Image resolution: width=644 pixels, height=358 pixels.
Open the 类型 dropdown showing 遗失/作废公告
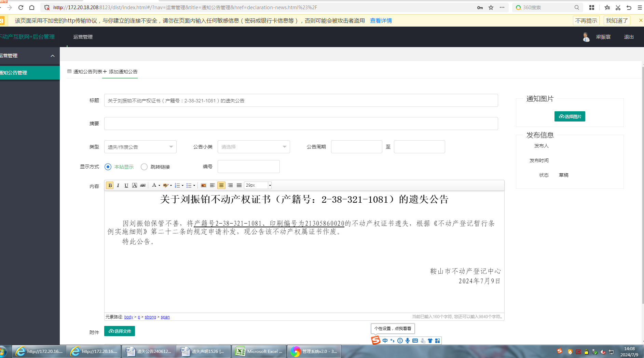[x=140, y=147]
